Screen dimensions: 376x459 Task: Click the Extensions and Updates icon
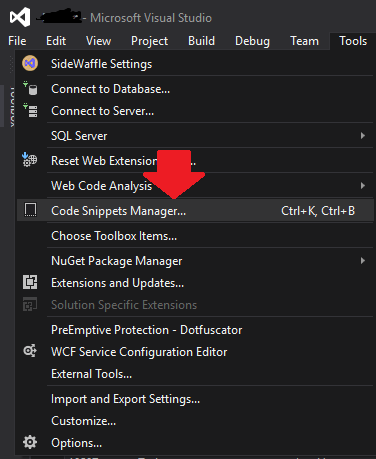click(x=30, y=282)
